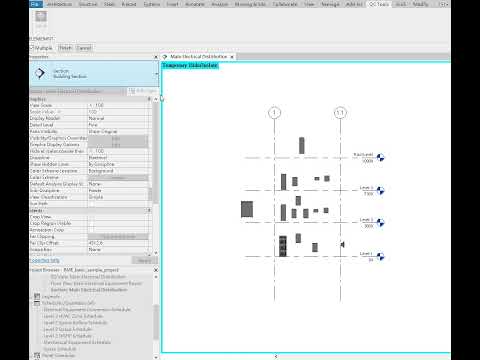Click the Far Clipping value button

click(118, 236)
